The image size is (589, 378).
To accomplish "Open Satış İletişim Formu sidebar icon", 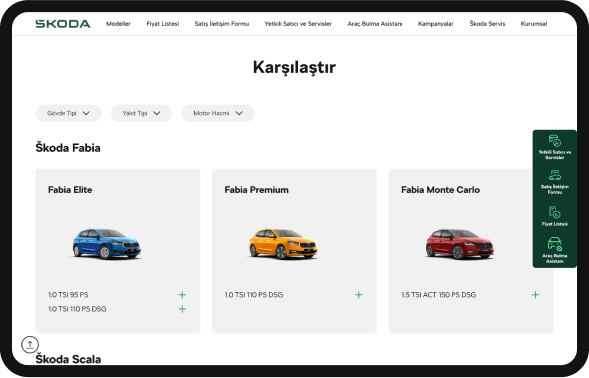I will (x=555, y=182).
